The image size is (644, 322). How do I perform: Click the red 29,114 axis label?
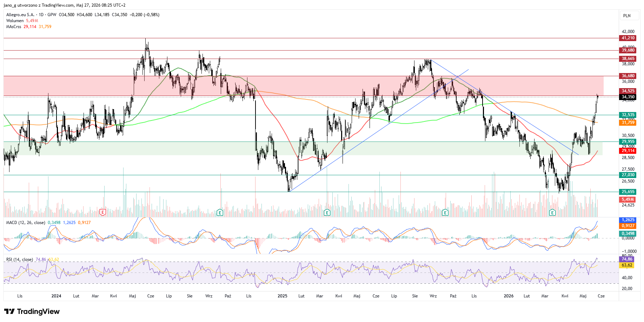(628, 151)
